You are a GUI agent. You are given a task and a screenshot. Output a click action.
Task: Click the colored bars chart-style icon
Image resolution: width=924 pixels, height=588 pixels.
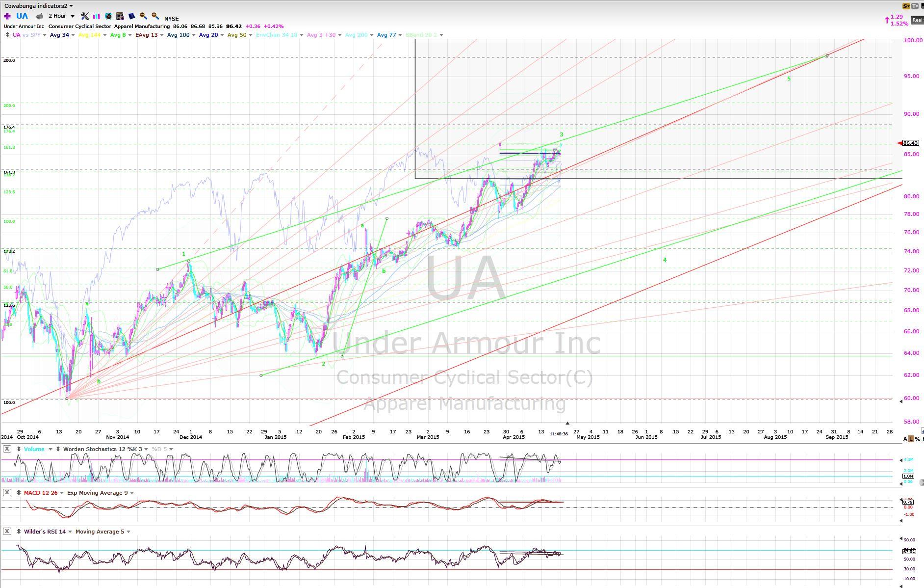tap(97, 16)
